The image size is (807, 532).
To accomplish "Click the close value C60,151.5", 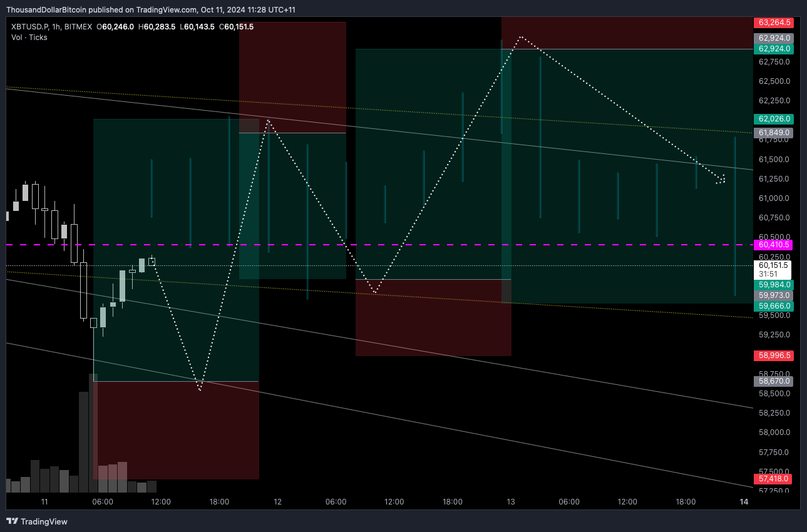I will point(235,26).
